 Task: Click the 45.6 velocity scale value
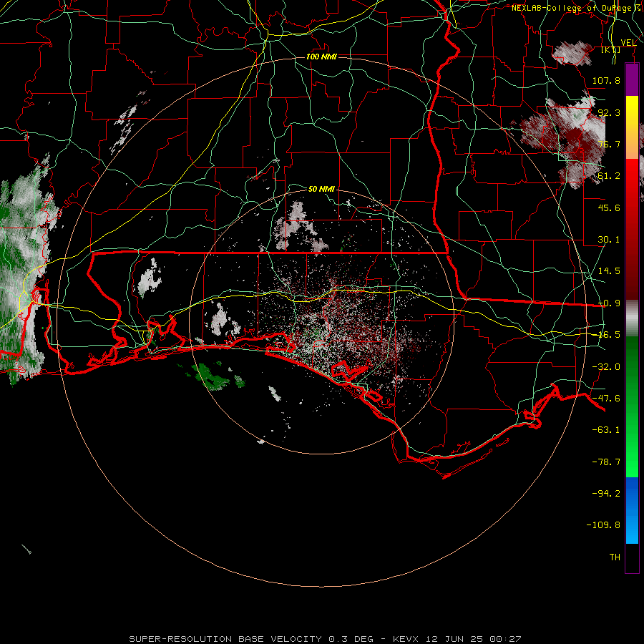point(609,208)
